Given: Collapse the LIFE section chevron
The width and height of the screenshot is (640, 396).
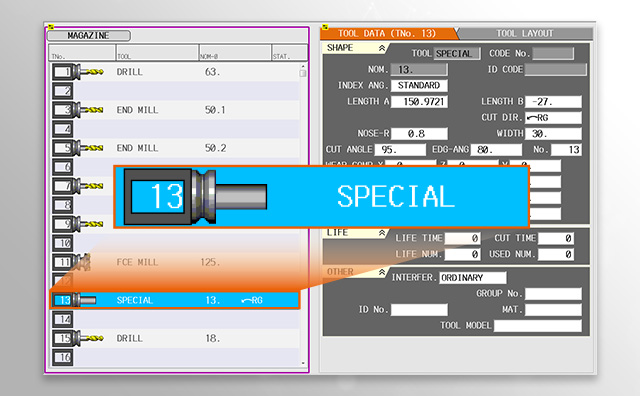Looking at the screenshot, I should click(x=382, y=233).
